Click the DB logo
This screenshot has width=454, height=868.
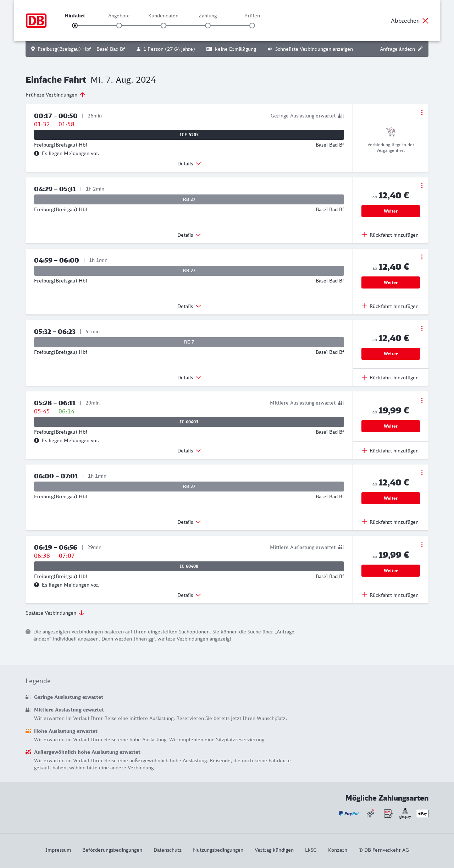click(36, 21)
